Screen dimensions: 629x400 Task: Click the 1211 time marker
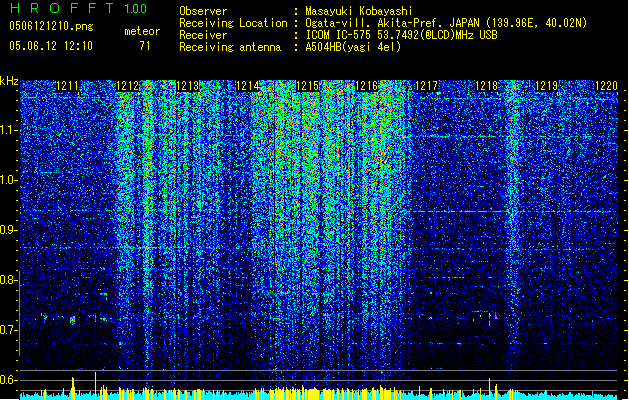67,86
